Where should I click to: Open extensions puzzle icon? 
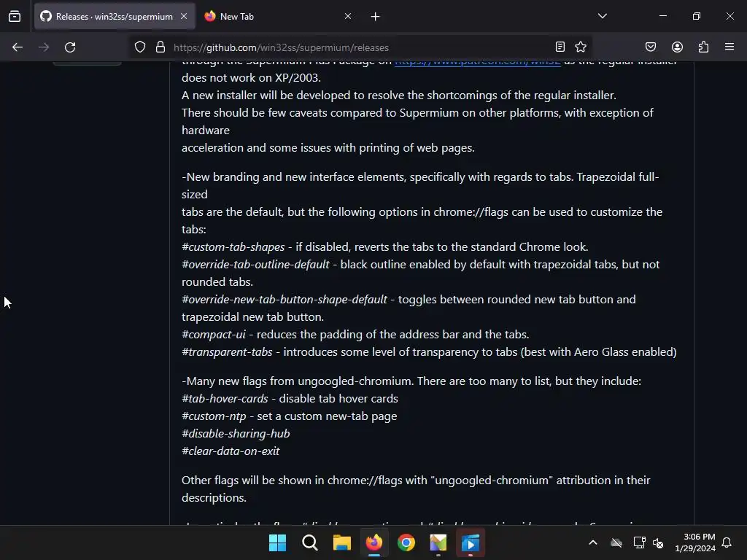(x=703, y=47)
